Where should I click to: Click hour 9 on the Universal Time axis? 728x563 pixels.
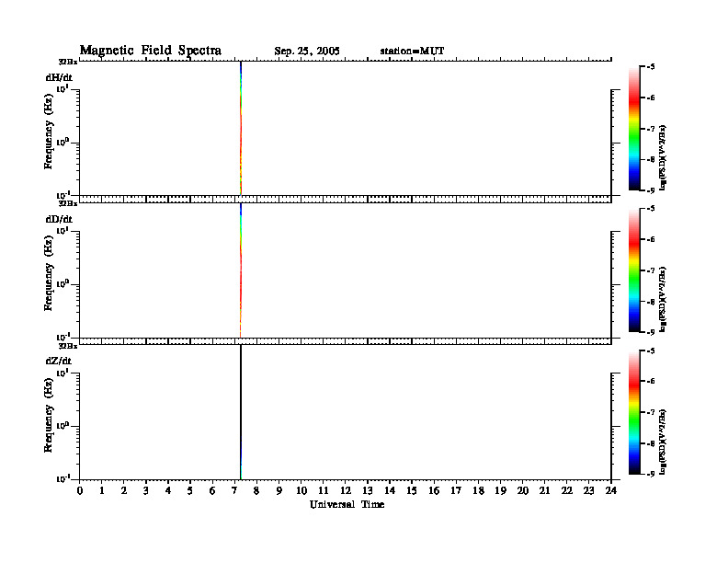tap(279, 490)
